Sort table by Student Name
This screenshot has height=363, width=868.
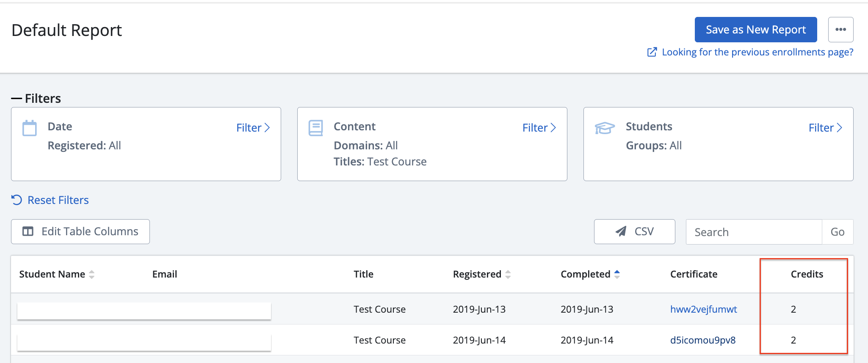(x=91, y=274)
